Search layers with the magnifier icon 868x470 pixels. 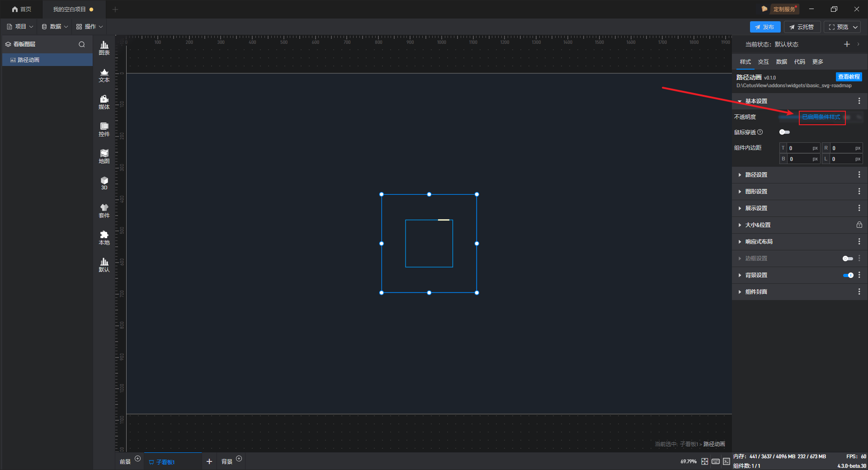coord(82,44)
